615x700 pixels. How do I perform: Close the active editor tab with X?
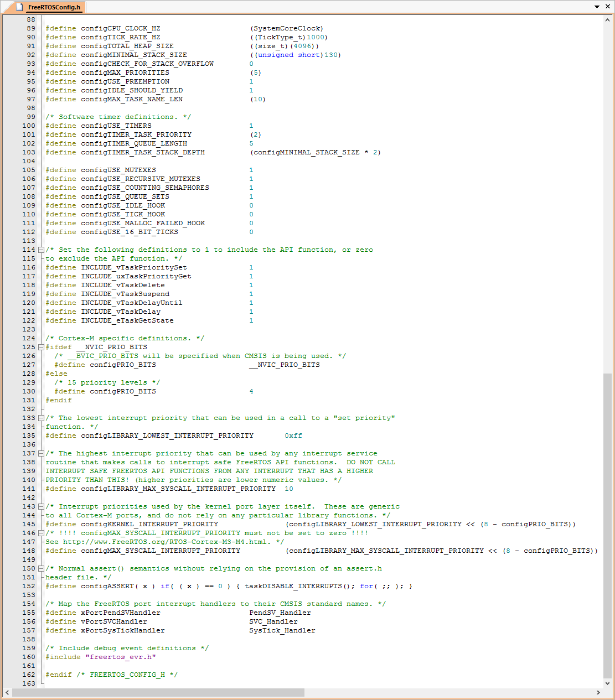[607, 7]
